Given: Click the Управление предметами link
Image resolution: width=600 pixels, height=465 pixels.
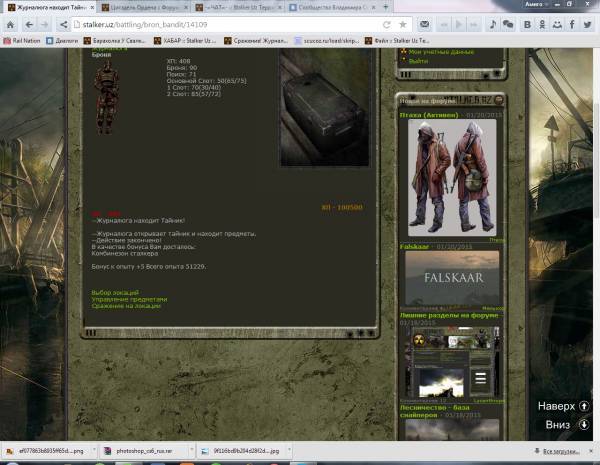Looking at the screenshot, I should (129, 299).
